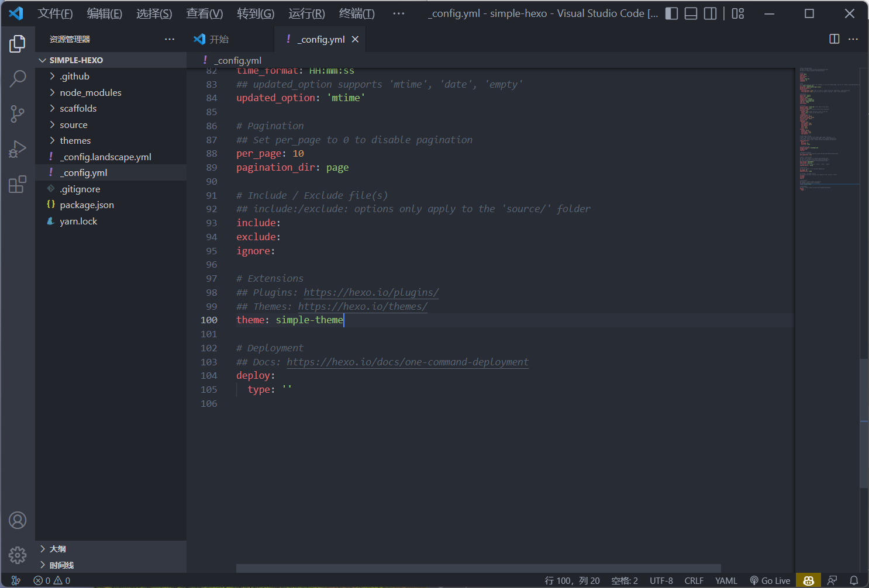Expand the themes folder
This screenshot has width=869, height=588.
pyautogui.click(x=75, y=141)
